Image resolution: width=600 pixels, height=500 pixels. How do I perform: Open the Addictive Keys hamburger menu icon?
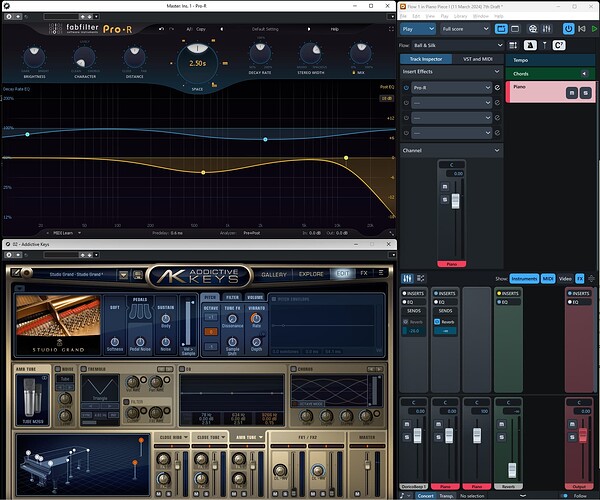pos(381,273)
